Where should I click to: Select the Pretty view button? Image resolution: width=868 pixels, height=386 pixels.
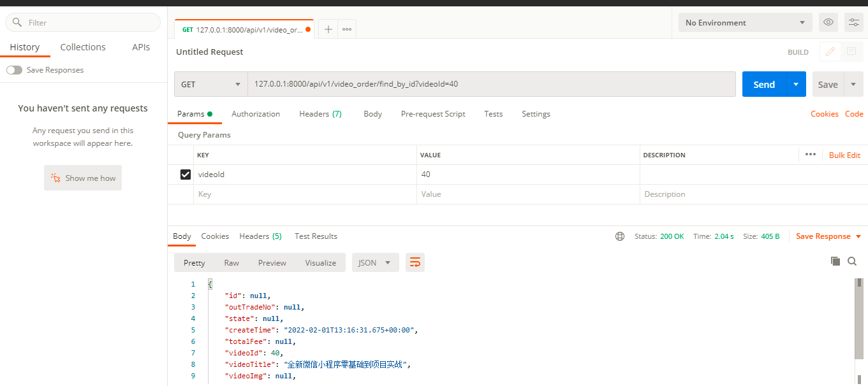195,262
